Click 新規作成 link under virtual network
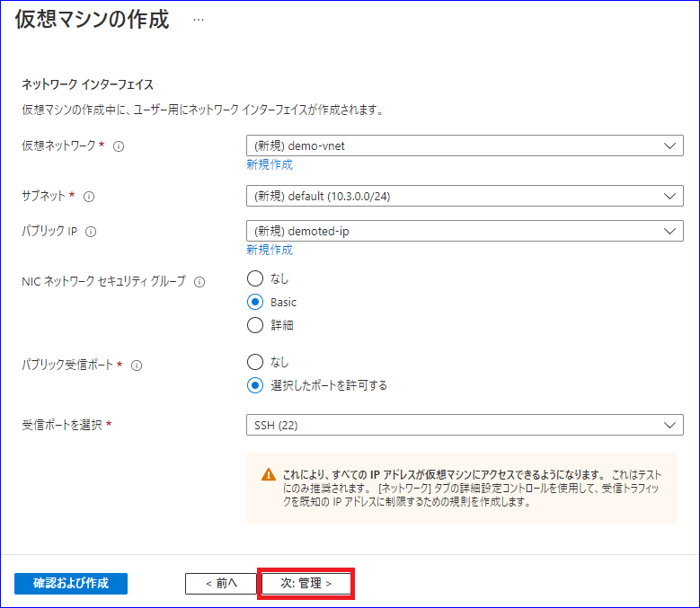Viewport: 700px width, 608px height. pyautogui.click(x=270, y=165)
